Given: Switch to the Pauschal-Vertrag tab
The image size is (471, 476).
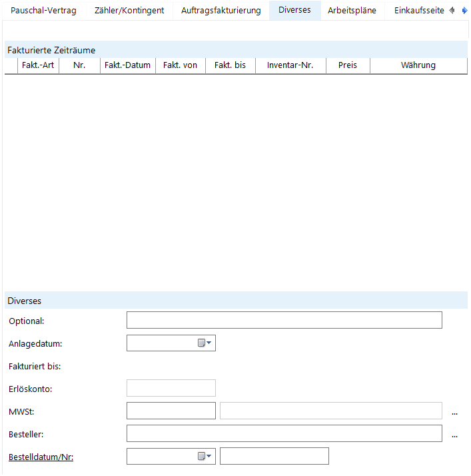Looking at the screenshot, I should (43, 11).
